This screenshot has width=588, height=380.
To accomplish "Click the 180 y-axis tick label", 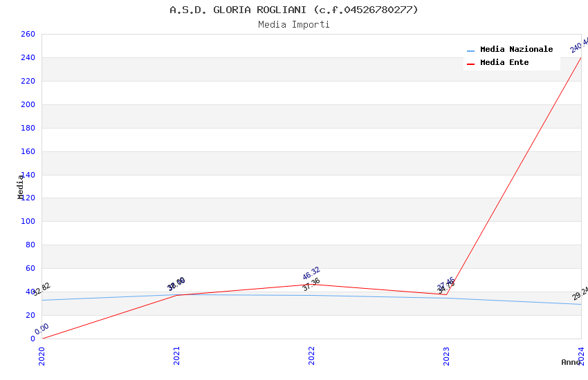I will pos(28,128).
